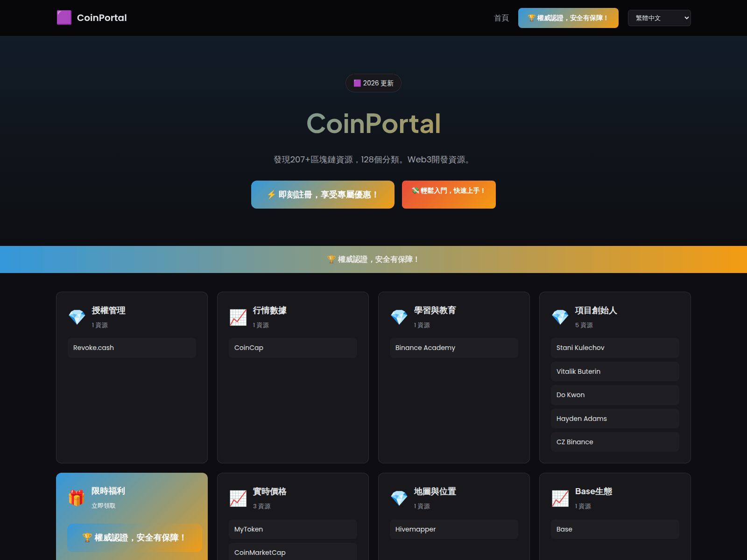This screenshot has height=560, width=747.
Task: Click the diamond icon beside 學習與教育
Action: (399, 317)
